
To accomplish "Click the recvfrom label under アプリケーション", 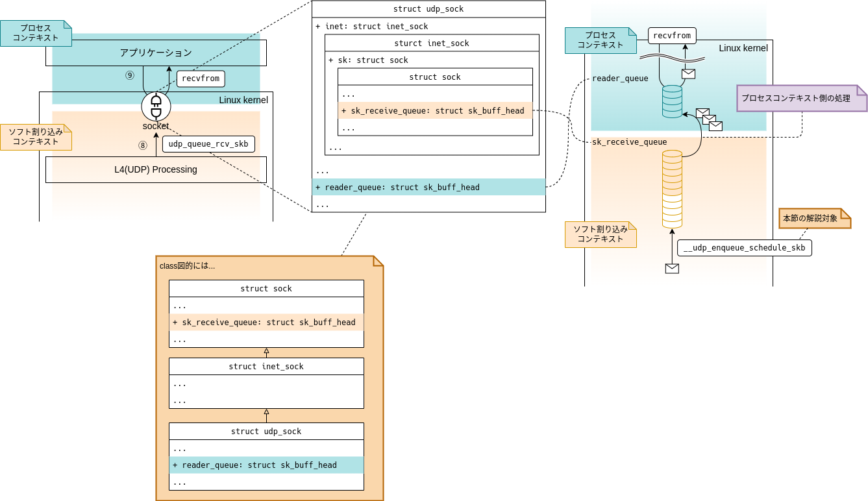I will point(201,79).
